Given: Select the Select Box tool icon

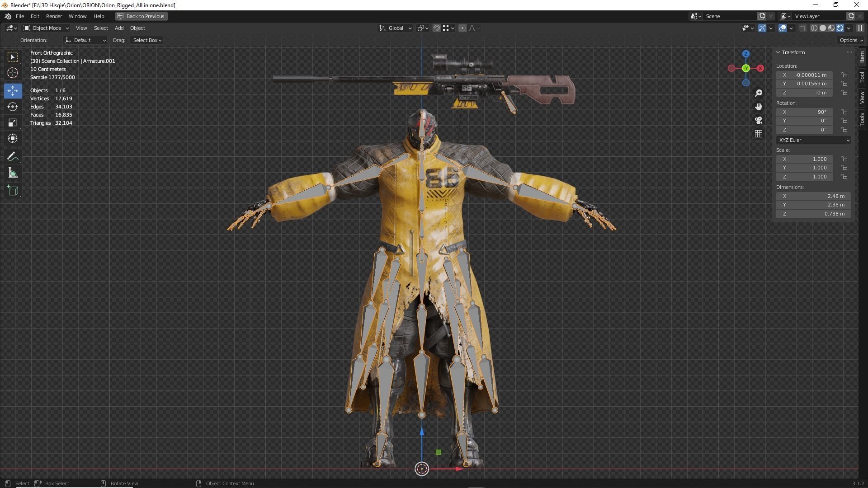Looking at the screenshot, I should [x=13, y=56].
